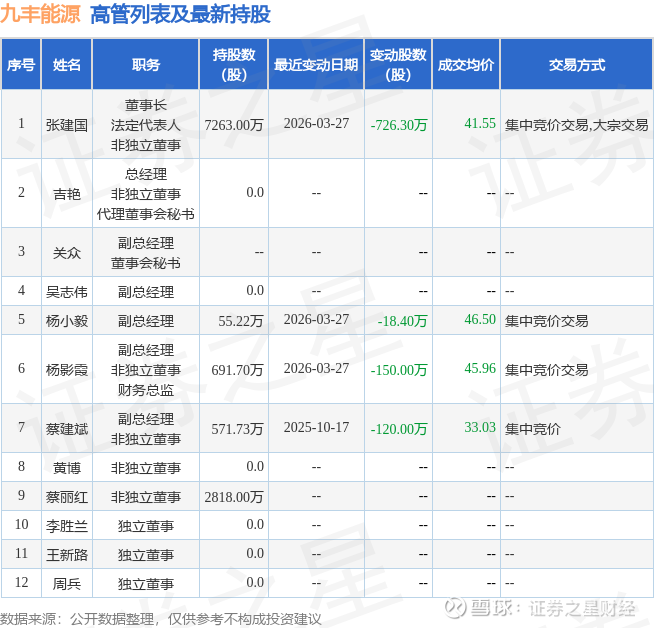The height and width of the screenshot is (628, 654).
Task: Select the name 蔡丽红
Action: pyautogui.click(x=67, y=497)
